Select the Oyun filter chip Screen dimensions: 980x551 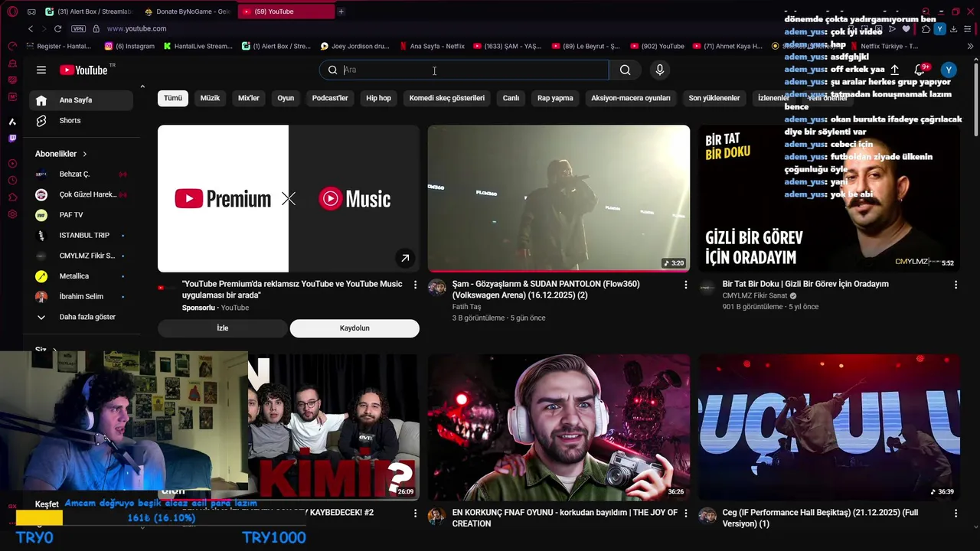[x=286, y=98]
